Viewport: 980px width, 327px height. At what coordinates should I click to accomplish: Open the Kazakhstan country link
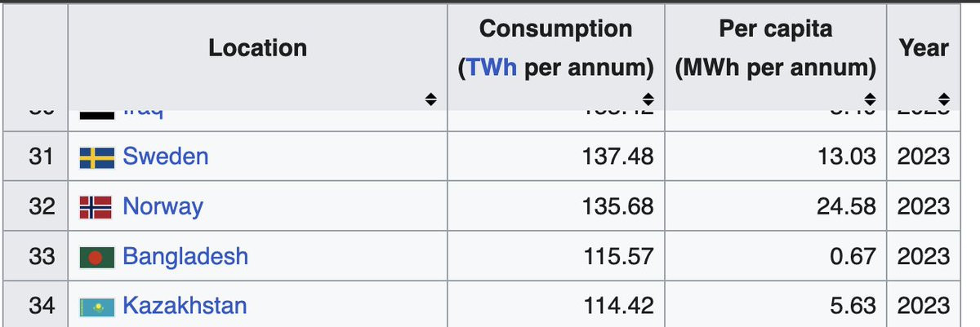[x=185, y=307]
